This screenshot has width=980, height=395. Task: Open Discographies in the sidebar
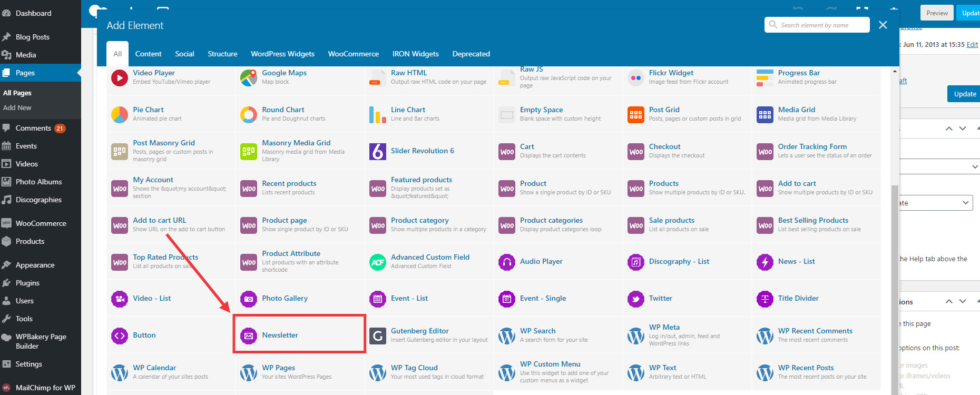(x=38, y=200)
